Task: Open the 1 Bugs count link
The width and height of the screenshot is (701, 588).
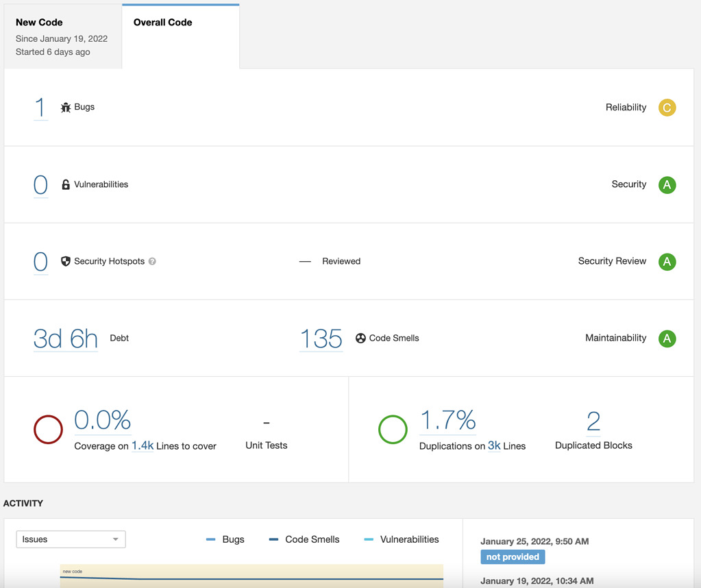Action: pyautogui.click(x=40, y=108)
